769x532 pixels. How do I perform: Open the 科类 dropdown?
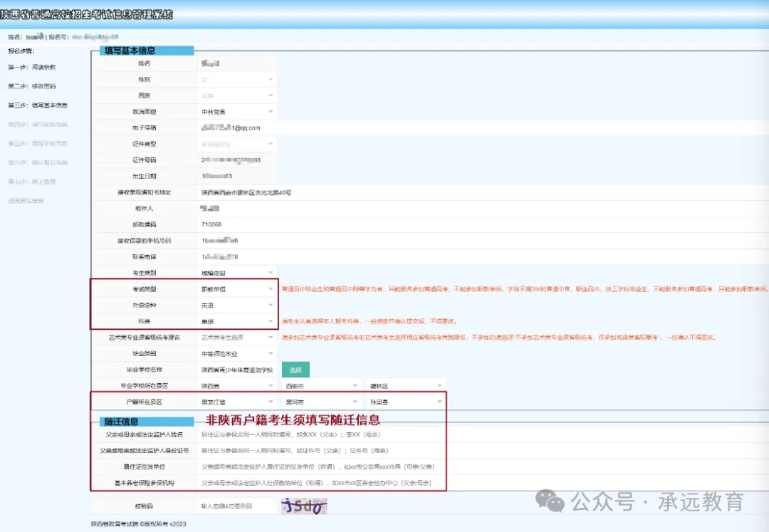point(237,322)
